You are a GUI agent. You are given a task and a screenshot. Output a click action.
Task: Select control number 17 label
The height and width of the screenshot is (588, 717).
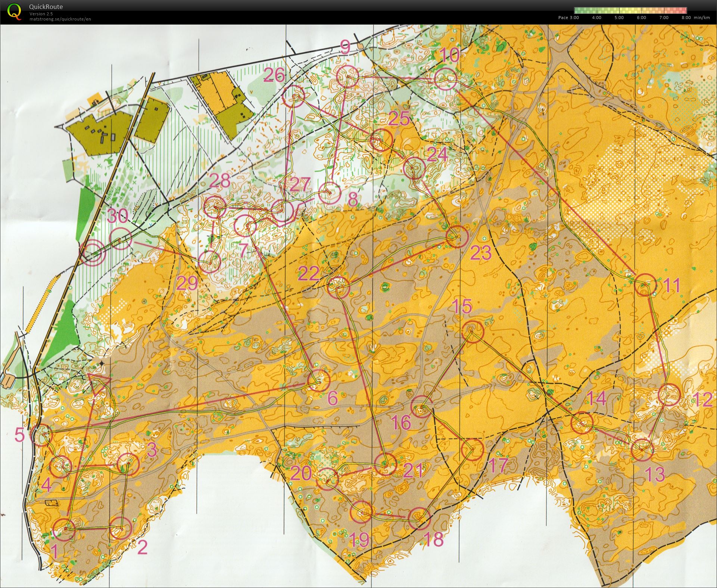tap(499, 465)
